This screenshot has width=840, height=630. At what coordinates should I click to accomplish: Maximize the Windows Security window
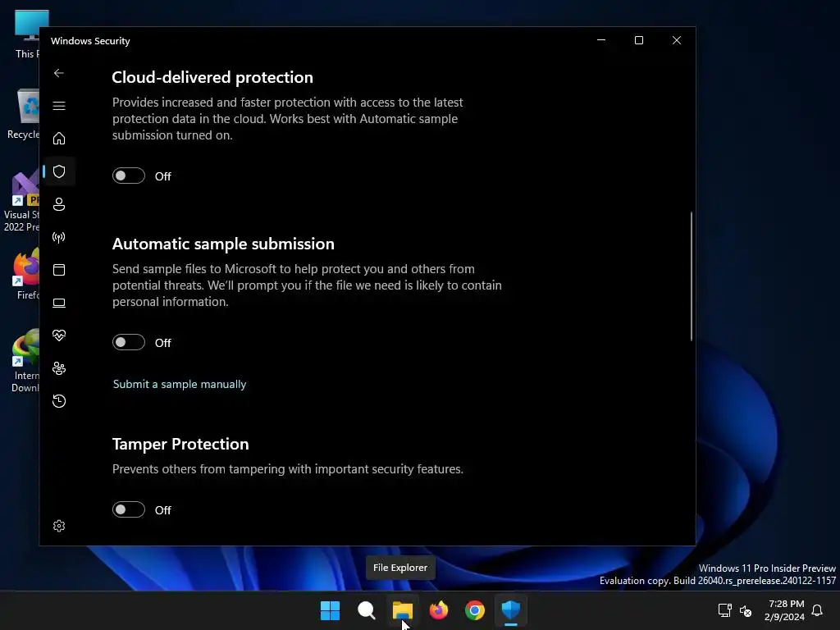point(638,40)
